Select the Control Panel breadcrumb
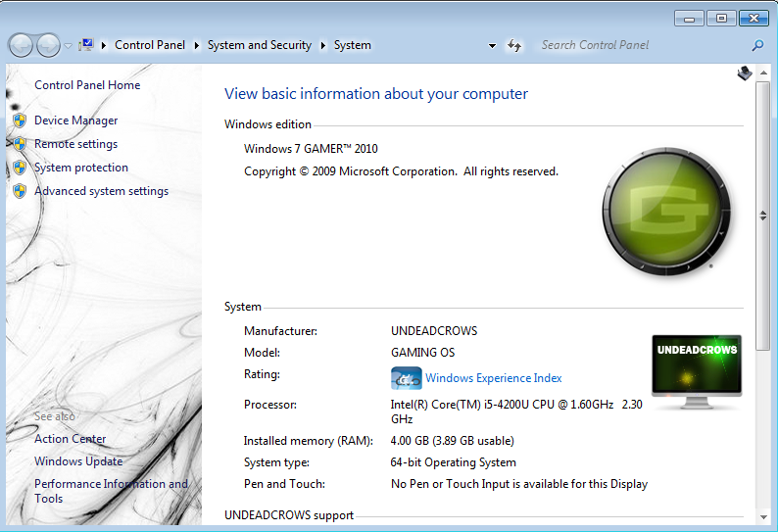778x532 pixels. (x=149, y=45)
